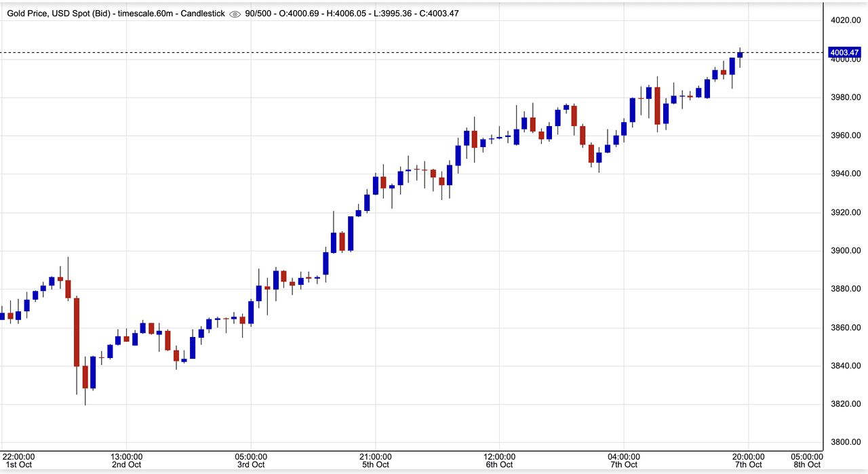This screenshot has width=868, height=474.
Task: Toggle the eye visibility icon in chart header
Action: coord(235,14)
